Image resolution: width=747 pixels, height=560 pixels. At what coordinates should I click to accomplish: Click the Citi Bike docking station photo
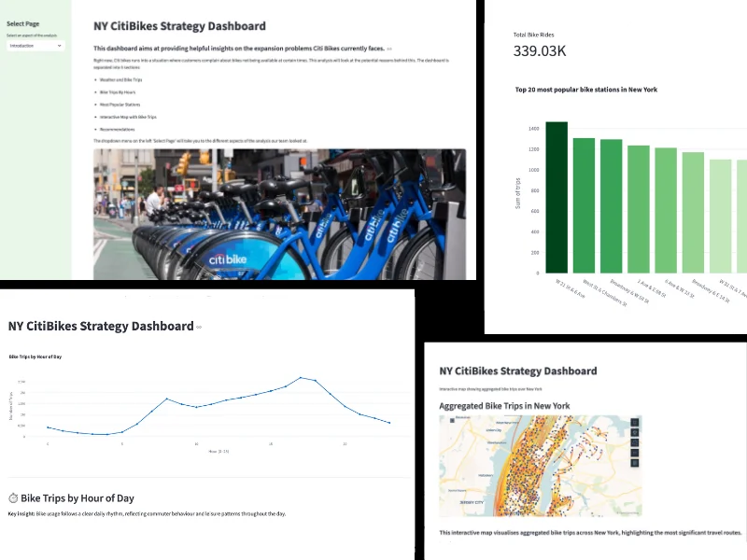pyautogui.click(x=280, y=213)
